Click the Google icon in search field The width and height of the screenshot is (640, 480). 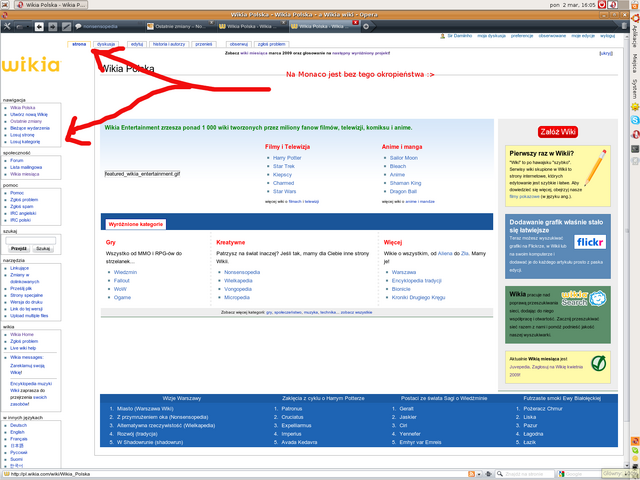point(562,474)
